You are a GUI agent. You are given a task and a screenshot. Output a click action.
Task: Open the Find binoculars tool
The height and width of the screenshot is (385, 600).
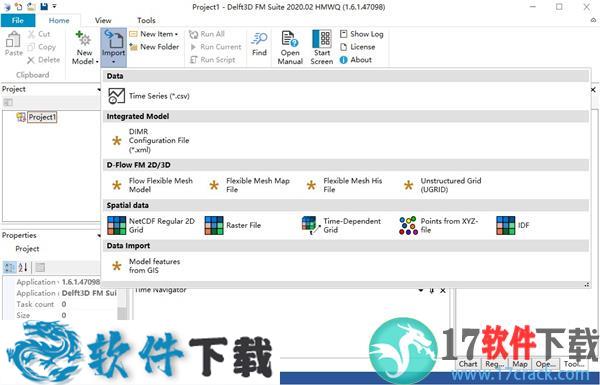pos(259,44)
